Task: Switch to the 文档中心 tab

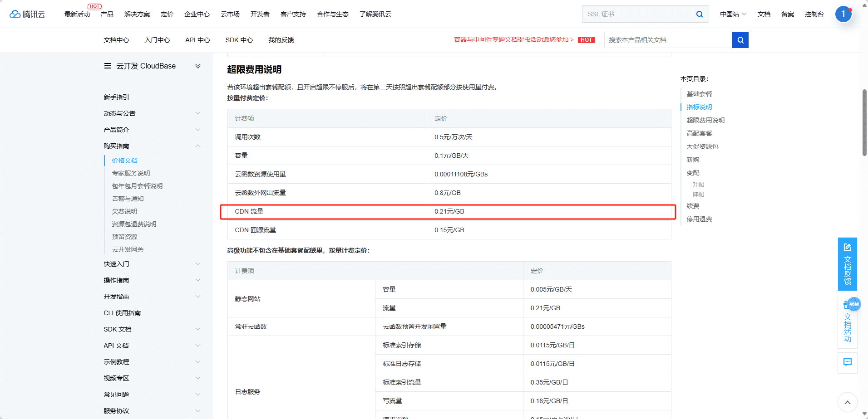Action: (x=116, y=40)
